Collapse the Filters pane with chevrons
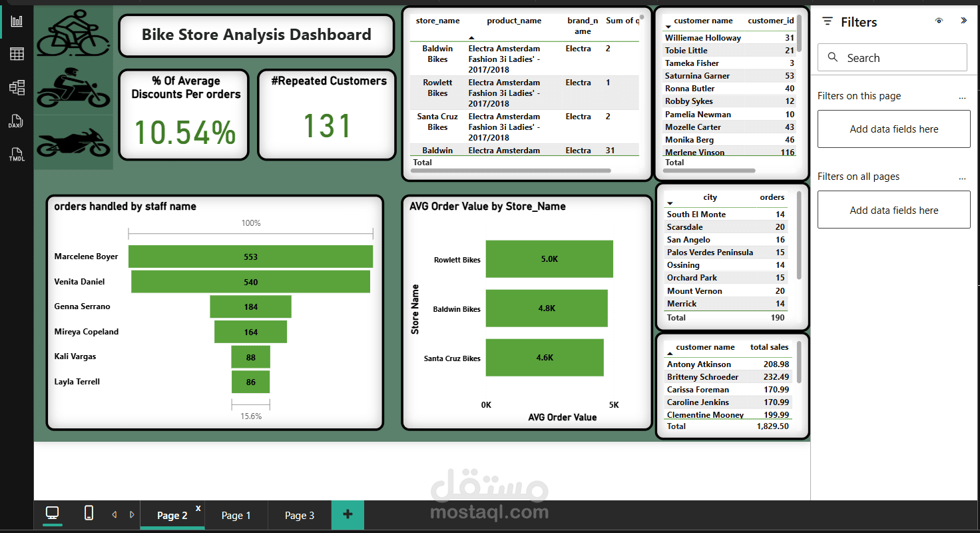 pyautogui.click(x=963, y=21)
